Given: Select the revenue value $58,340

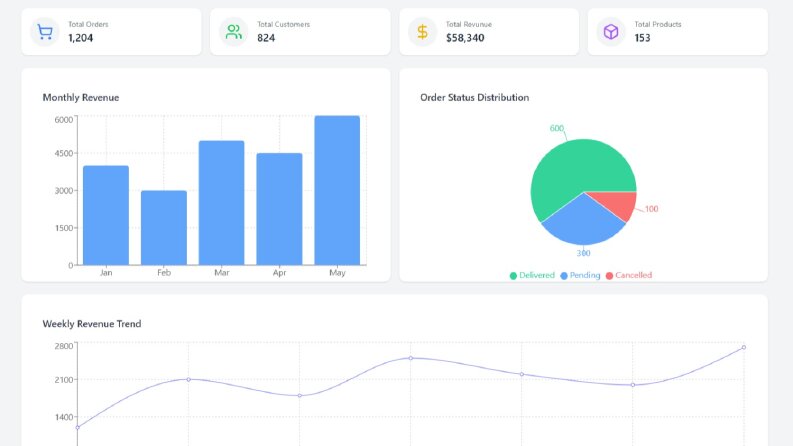Looking at the screenshot, I should coord(465,38).
